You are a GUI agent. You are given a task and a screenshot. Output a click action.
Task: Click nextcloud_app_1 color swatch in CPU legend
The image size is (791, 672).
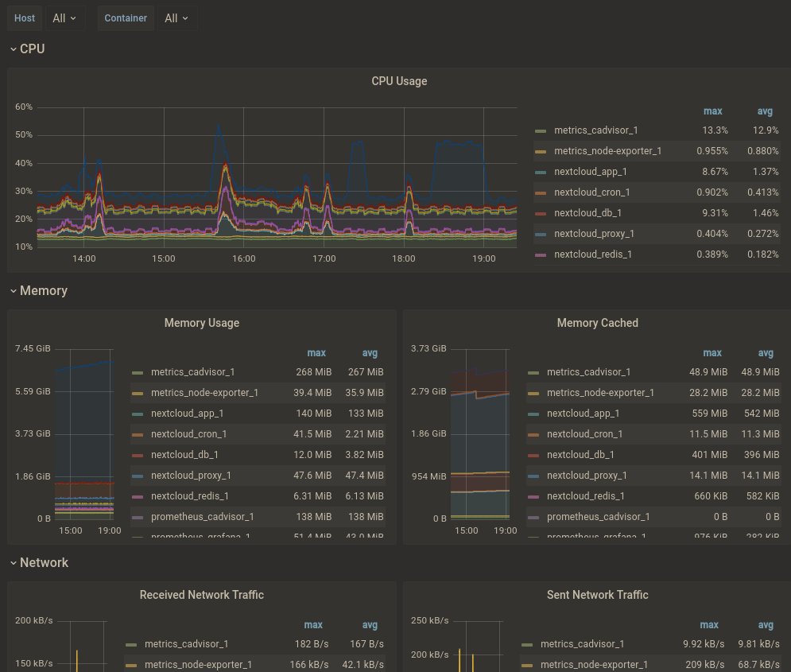point(541,173)
